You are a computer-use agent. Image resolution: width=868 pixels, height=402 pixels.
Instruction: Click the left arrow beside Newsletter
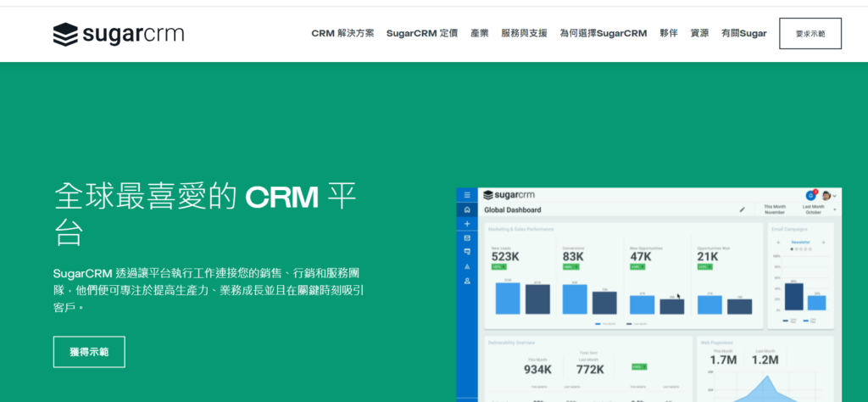[780, 243]
